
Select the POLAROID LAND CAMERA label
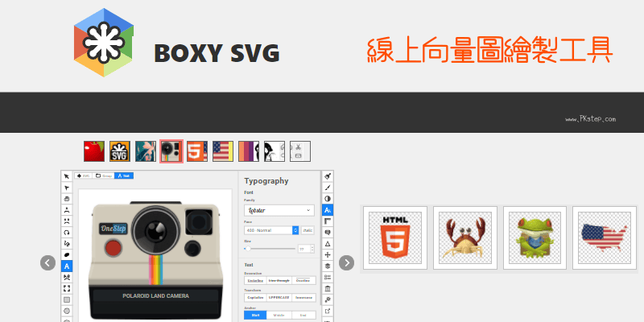155,295
